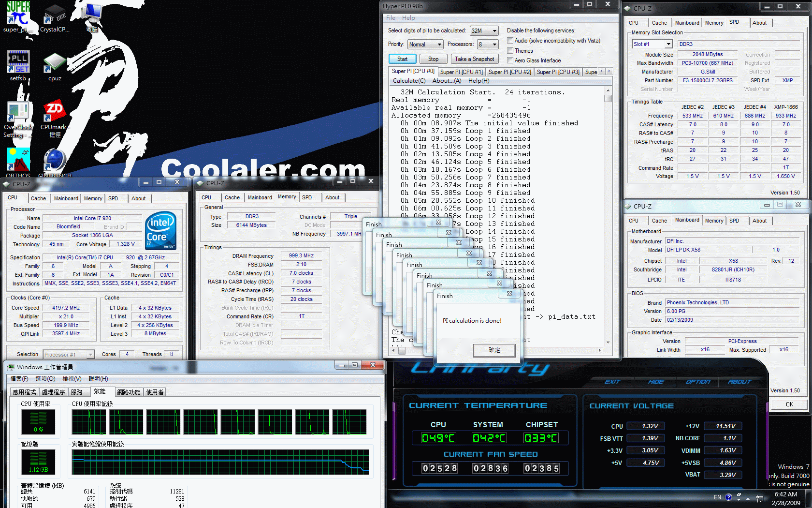Open the OverClock Setting shortcut

18,120
